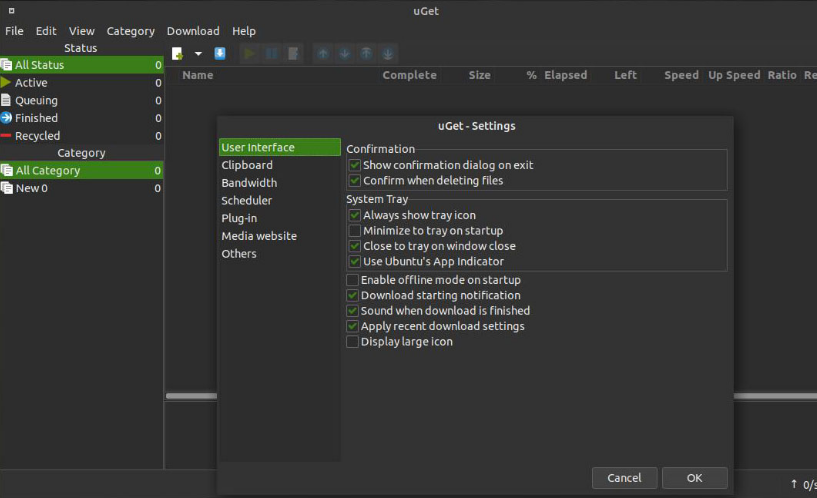
Task: Sort downloads by Name column
Action: pyautogui.click(x=198, y=75)
